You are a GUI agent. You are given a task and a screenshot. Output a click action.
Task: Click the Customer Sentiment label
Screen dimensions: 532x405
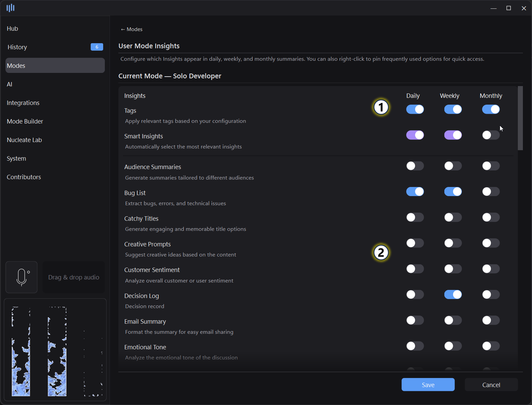[152, 270]
